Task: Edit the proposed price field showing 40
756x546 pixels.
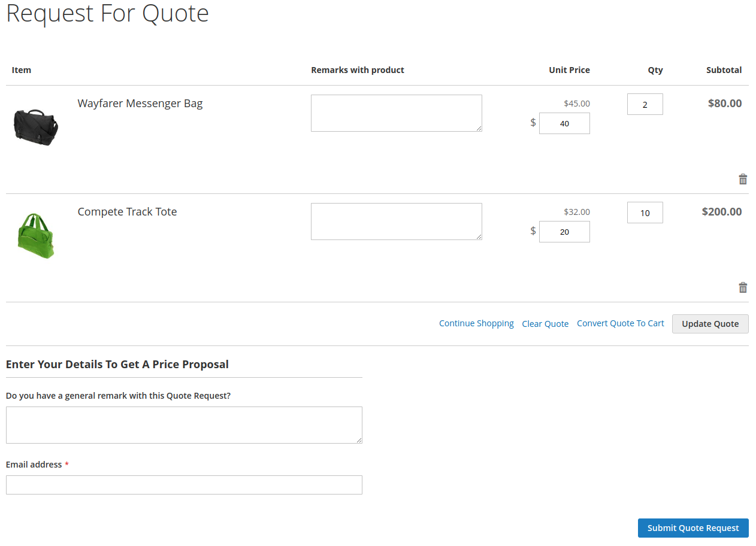Action: (564, 123)
